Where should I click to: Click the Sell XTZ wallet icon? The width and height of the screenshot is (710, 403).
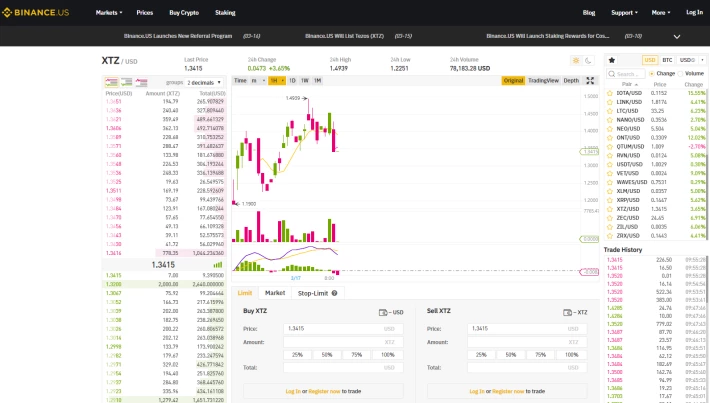click(567, 312)
